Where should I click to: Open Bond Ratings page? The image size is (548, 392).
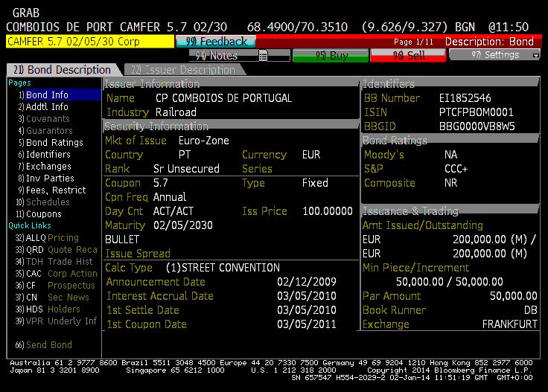tap(51, 142)
